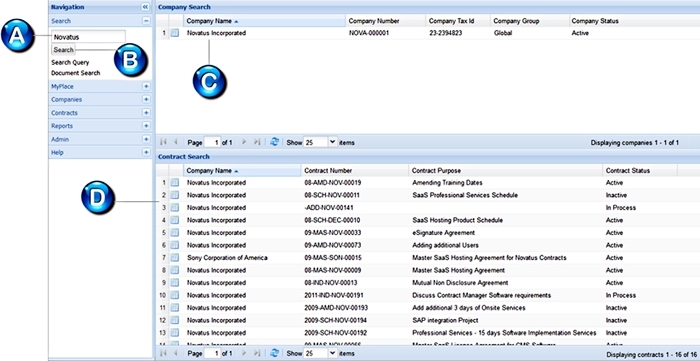Click the Search button
This screenshot has width=700, height=361.
[63, 50]
